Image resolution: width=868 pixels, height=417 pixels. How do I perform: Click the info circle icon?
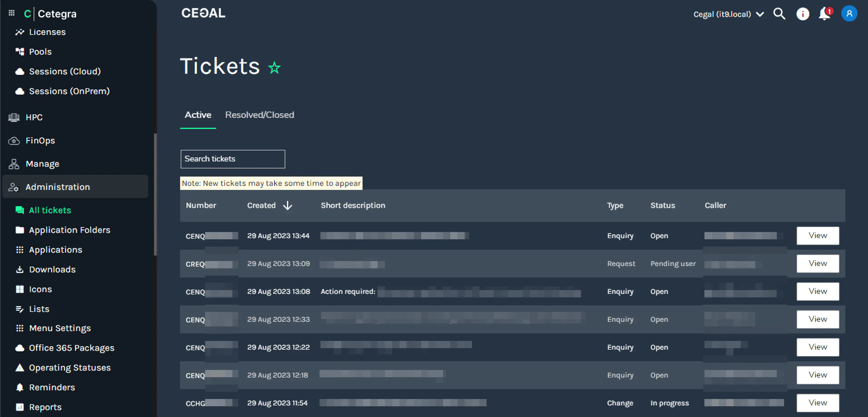click(802, 14)
